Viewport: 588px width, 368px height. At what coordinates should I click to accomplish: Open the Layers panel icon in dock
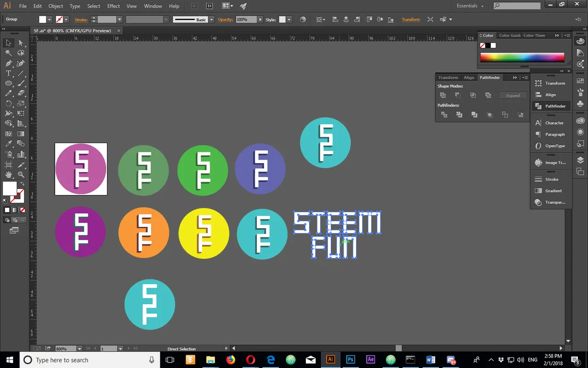click(580, 160)
